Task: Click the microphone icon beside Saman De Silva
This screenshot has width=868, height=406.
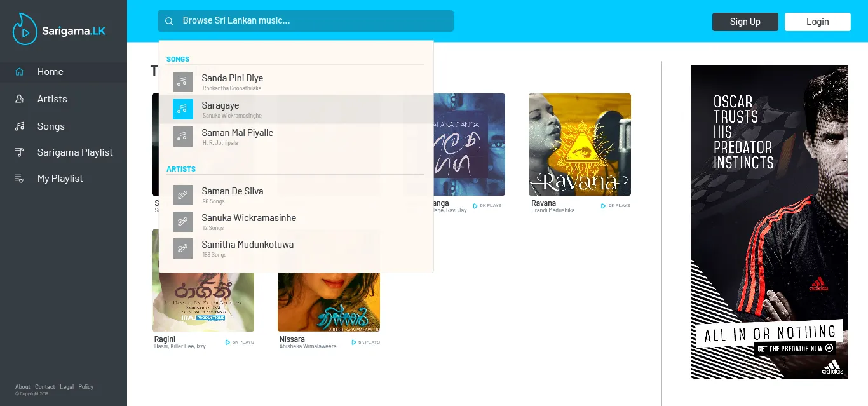Action: click(183, 195)
